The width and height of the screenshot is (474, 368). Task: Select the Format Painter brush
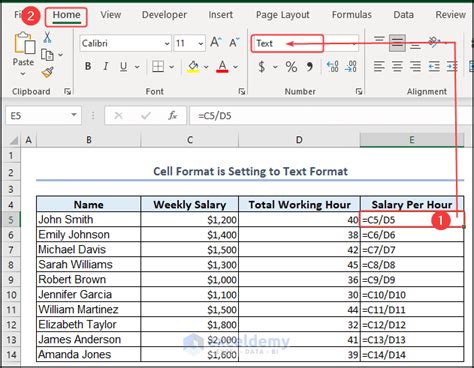pyautogui.click(x=48, y=72)
